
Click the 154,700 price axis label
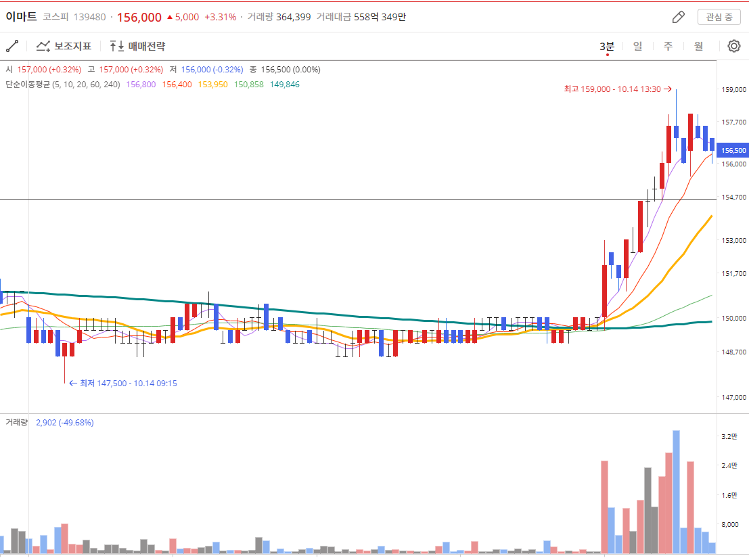733,197
